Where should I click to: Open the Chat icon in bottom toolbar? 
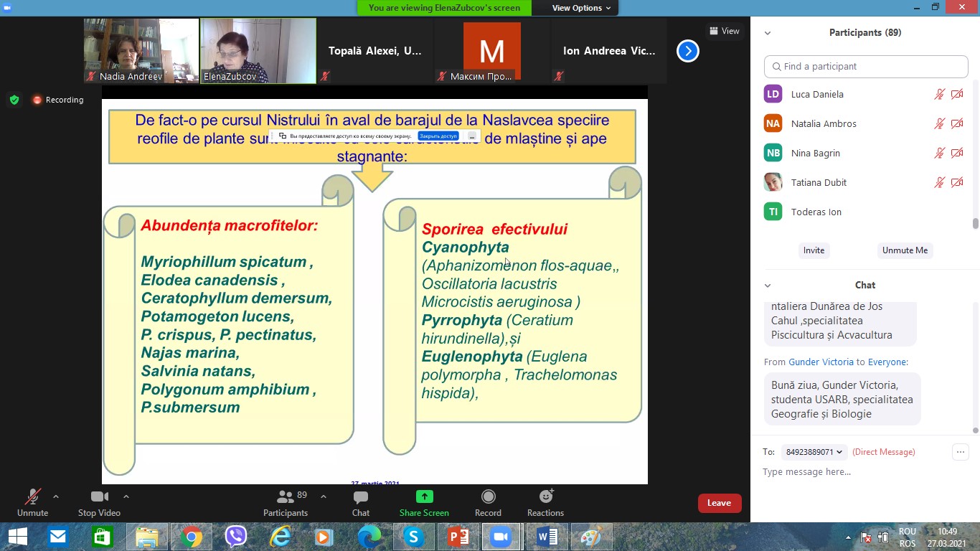click(x=361, y=497)
